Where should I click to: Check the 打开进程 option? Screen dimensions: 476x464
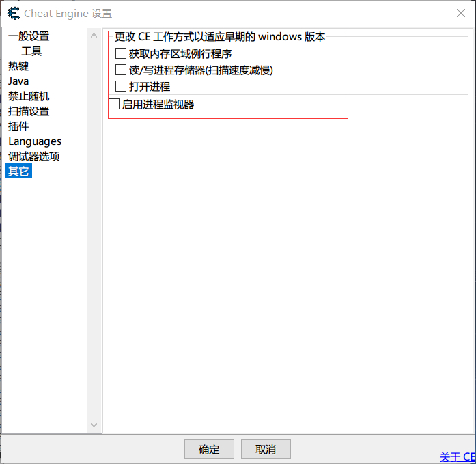click(121, 86)
